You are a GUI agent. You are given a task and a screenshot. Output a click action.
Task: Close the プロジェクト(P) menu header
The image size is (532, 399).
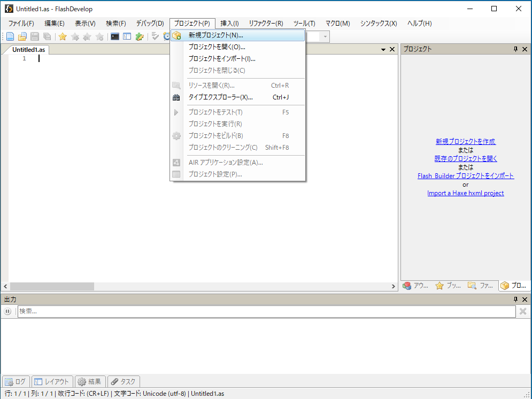click(192, 24)
